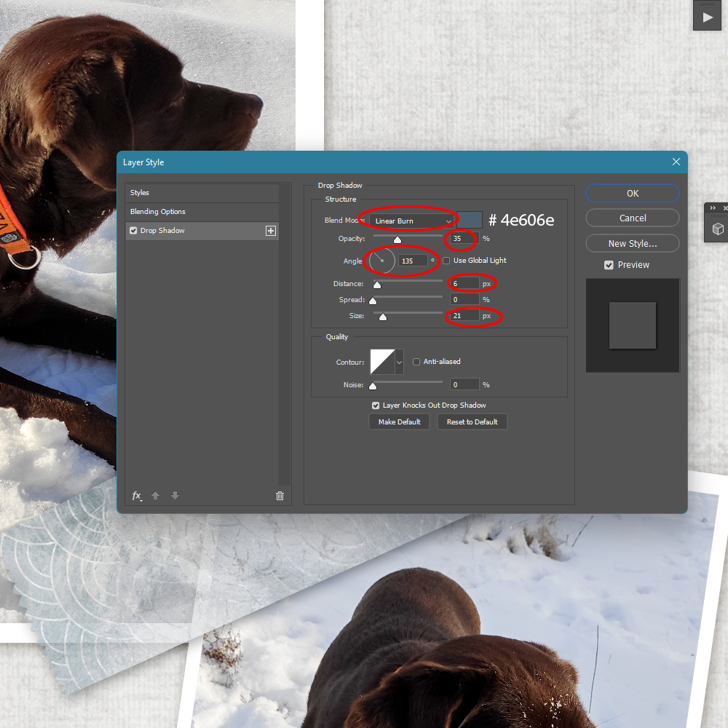Click the Cancel button

tap(633, 218)
